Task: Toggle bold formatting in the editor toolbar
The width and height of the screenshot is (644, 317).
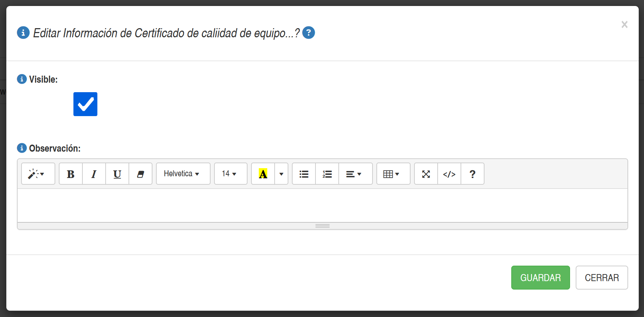Action: click(x=71, y=174)
